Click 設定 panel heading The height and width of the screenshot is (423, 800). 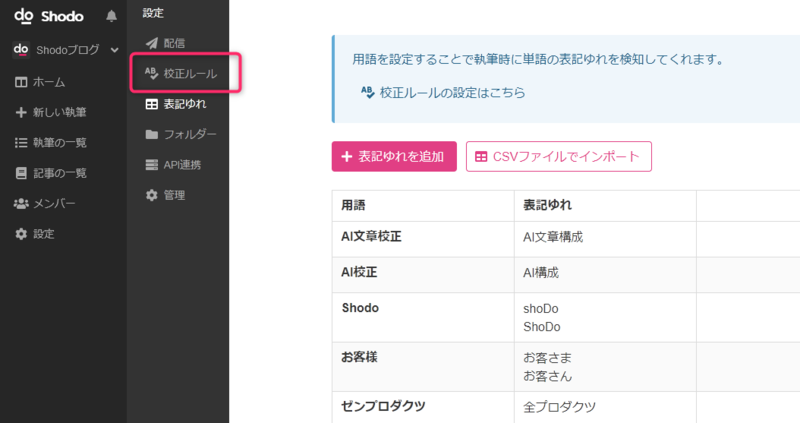[153, 13]
